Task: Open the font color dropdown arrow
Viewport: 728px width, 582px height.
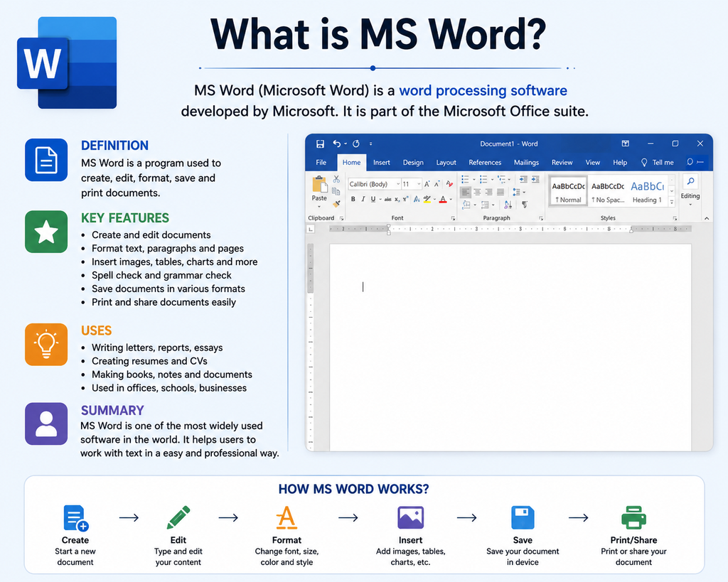Action: coord(451,199)
